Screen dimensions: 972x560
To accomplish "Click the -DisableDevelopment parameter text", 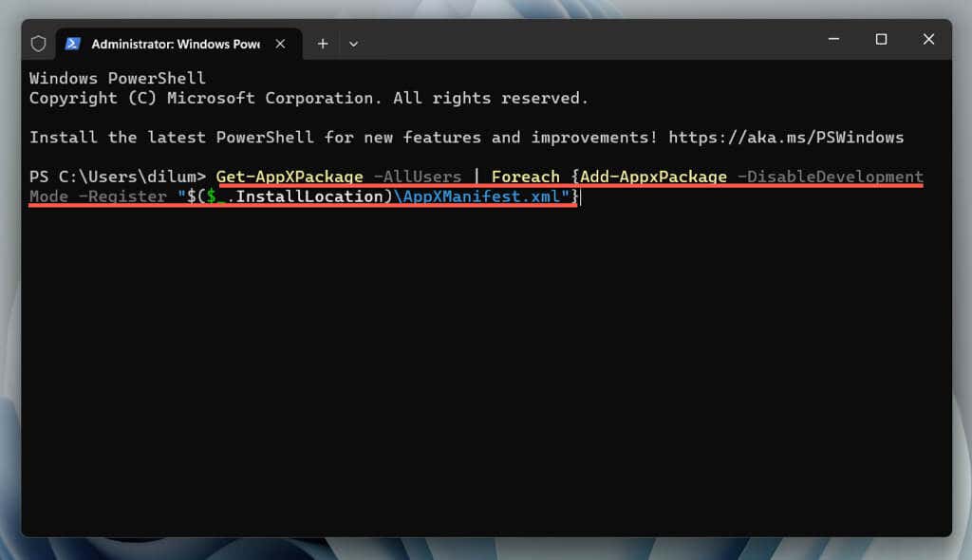I will click(x=831, y=177).
